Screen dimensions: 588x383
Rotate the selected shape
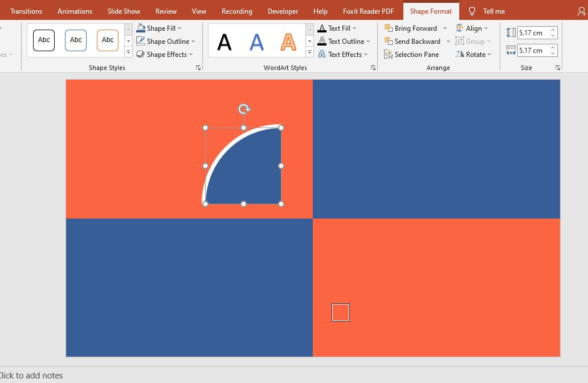coord(473,54)
